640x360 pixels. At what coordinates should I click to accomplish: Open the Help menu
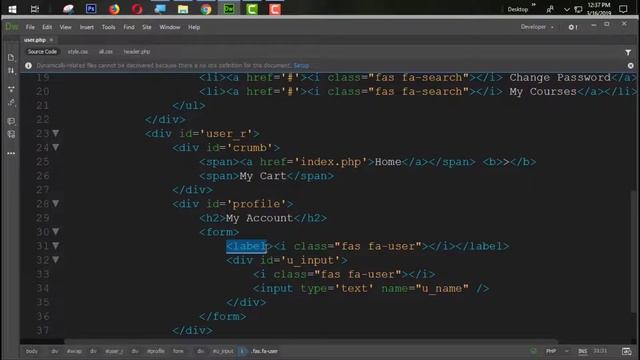coord(194,27)
